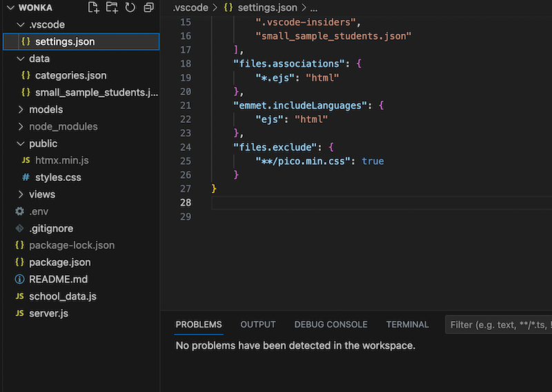This screenshot has height=392, width=552.
Task: Open small_sample_students.json in explorer
Action: (81, 92)
